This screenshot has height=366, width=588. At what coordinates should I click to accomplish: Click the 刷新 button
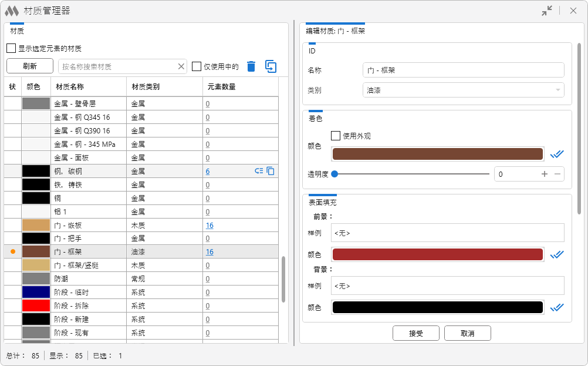[x=30, y=66]
